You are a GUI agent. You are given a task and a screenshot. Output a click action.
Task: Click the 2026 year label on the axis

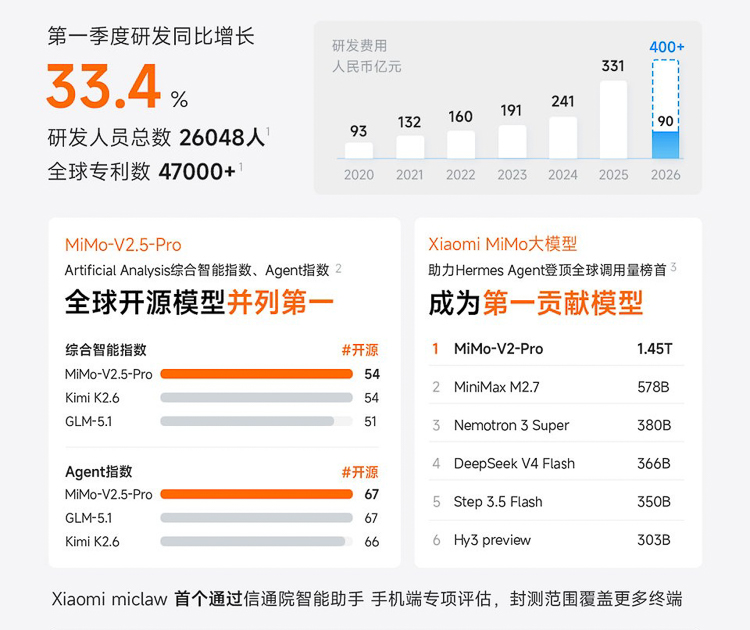coord(665,175)
